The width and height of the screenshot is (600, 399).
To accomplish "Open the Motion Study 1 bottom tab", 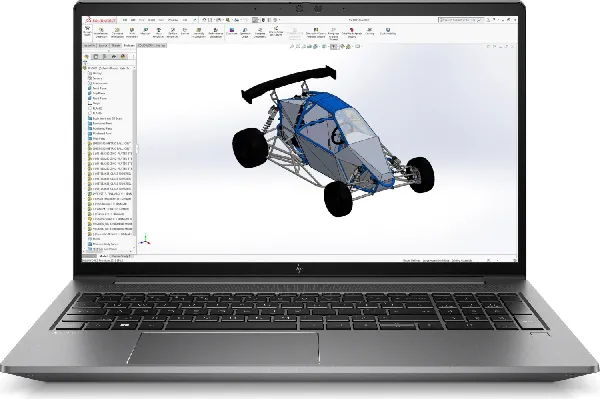I will [x=122, y=256].
